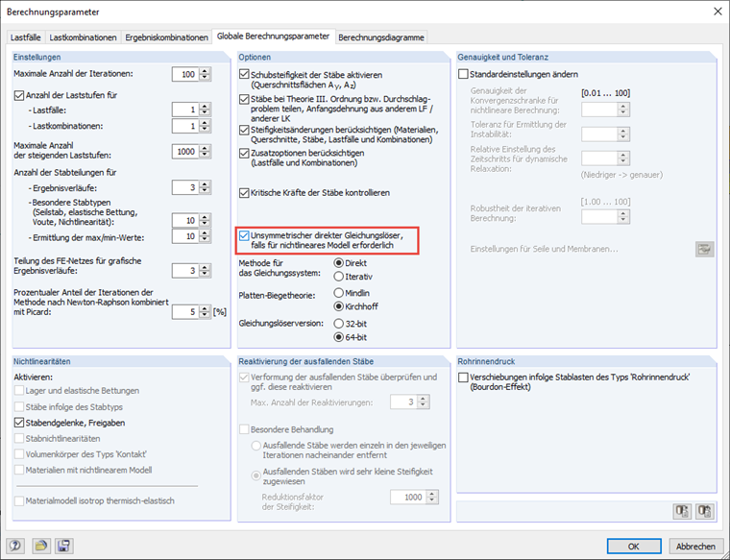Click Abbrechen to cancel
This screenshot has width=730, height=560.
point(695,546)
